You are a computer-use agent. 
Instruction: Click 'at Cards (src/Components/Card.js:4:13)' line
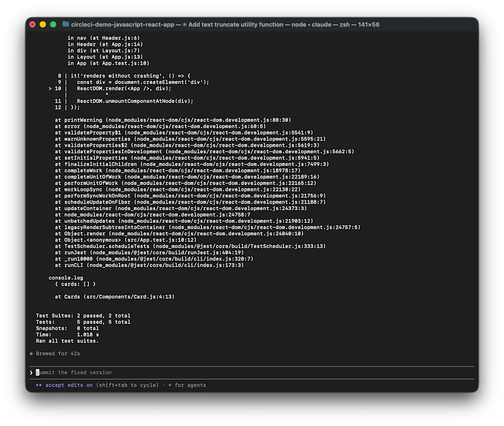tap(115, 297)
